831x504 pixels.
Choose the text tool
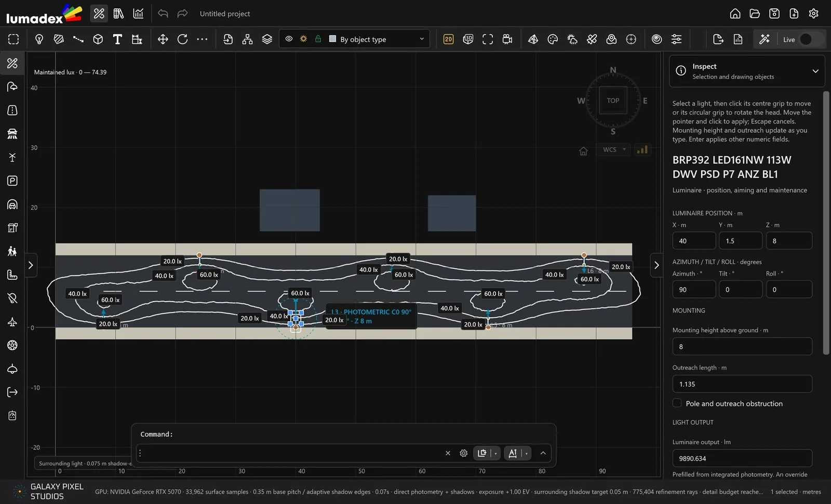pos(117,39)
